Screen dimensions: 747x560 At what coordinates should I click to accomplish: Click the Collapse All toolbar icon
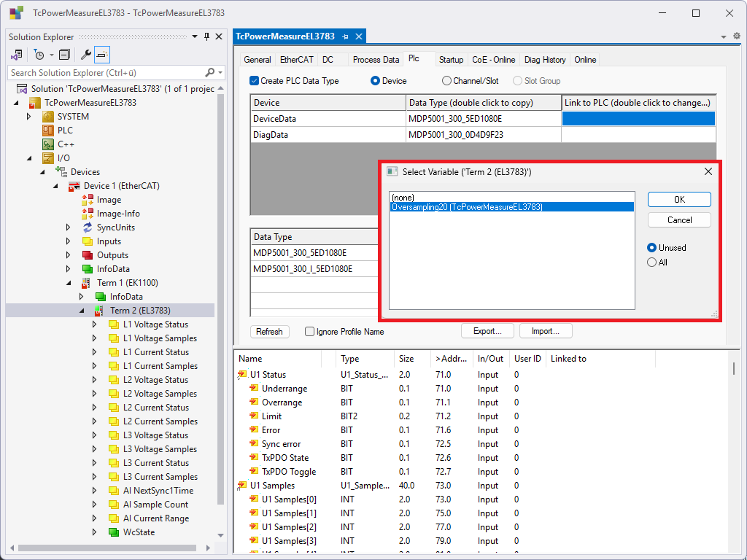[64, 55]
